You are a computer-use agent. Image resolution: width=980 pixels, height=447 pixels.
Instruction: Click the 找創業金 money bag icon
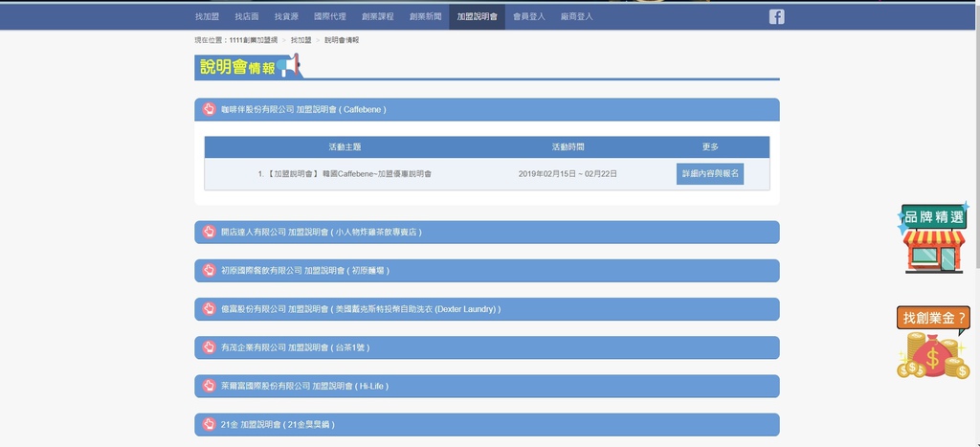pyautogui.click(x=933, y=344)
